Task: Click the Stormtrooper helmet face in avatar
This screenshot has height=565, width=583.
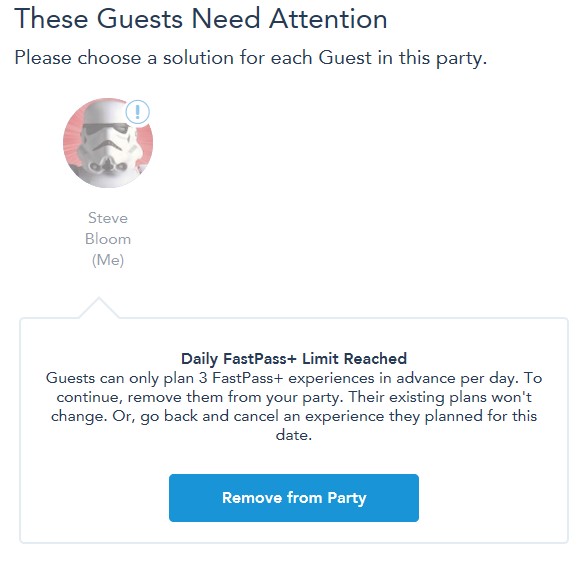Action: click(108, 147)
